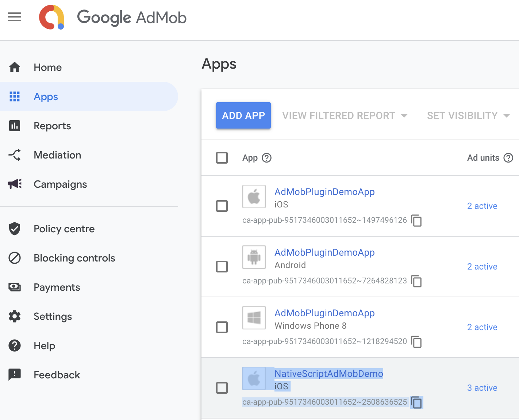Click the App column header label

click(250, 158)
